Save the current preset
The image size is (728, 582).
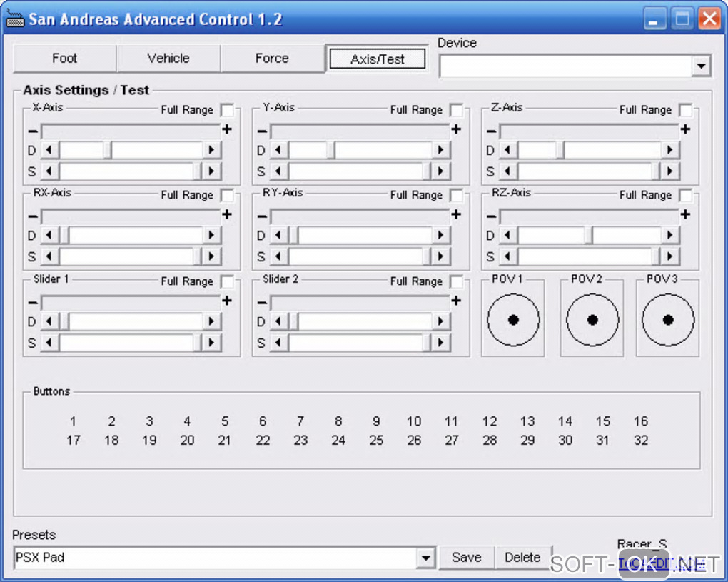coord(466,558)
